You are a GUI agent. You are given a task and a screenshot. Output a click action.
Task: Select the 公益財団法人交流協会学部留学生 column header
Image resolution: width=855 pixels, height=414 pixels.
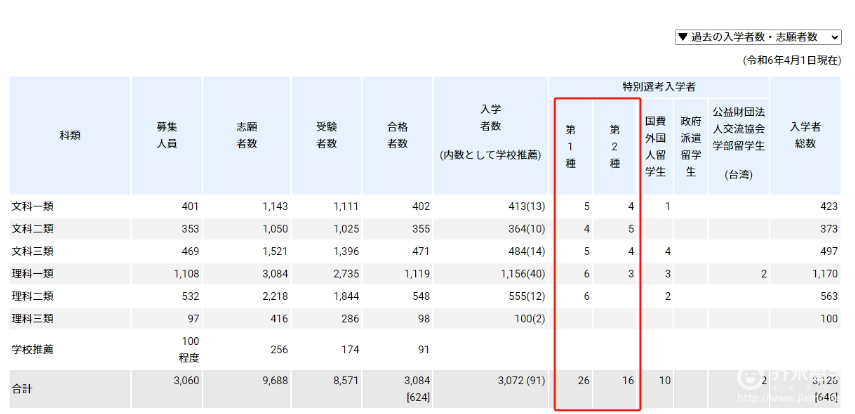coord(738,146)
